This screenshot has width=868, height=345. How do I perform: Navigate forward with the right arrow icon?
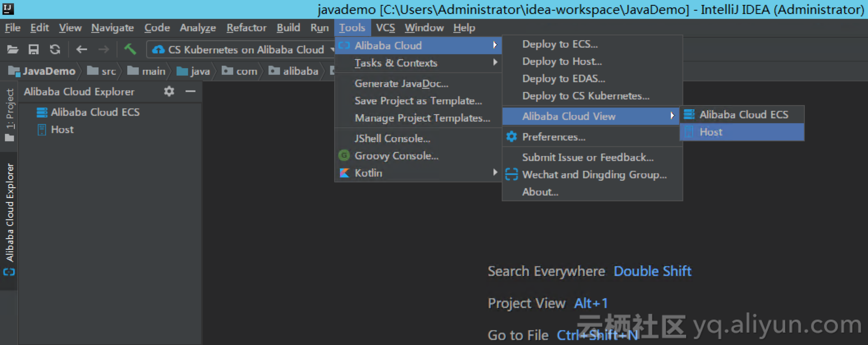coord(103,50)
